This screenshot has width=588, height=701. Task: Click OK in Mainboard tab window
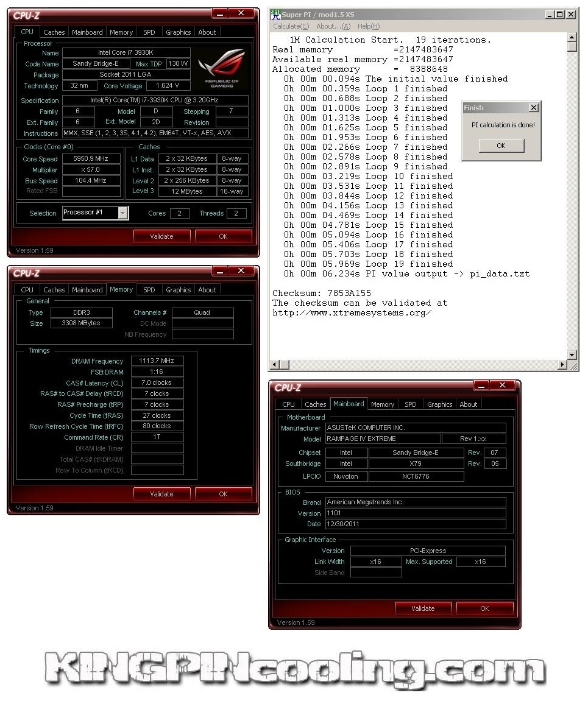tap(484, 608)
